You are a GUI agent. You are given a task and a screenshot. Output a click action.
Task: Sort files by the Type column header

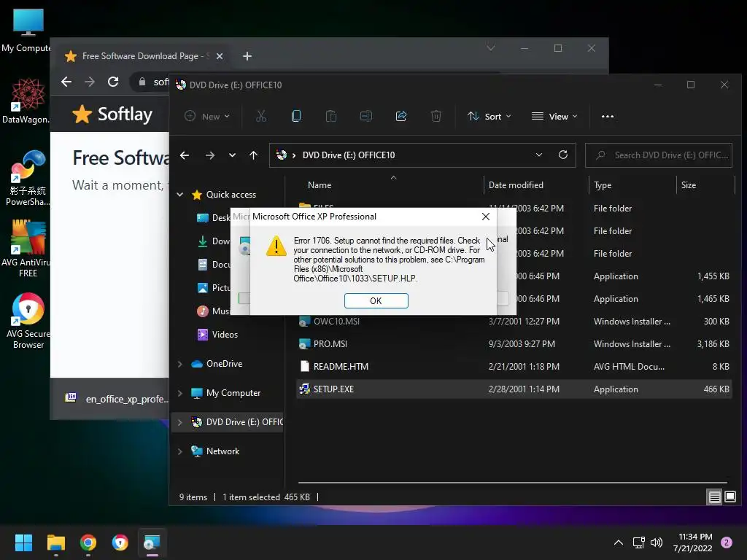(x=603, y=185)
